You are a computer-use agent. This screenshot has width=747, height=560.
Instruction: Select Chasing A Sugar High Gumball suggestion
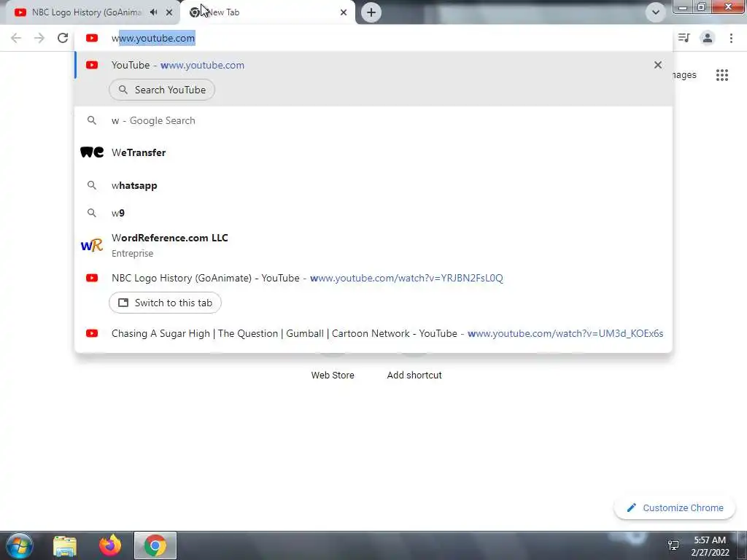click(373, 333)
